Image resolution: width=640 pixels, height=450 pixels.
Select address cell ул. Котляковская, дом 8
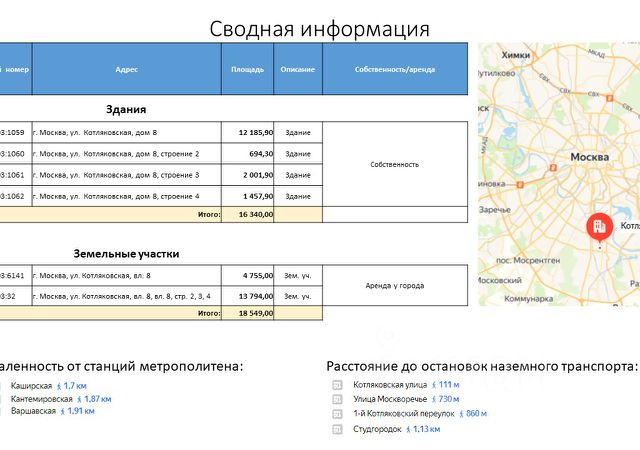(x=127, y=132)
